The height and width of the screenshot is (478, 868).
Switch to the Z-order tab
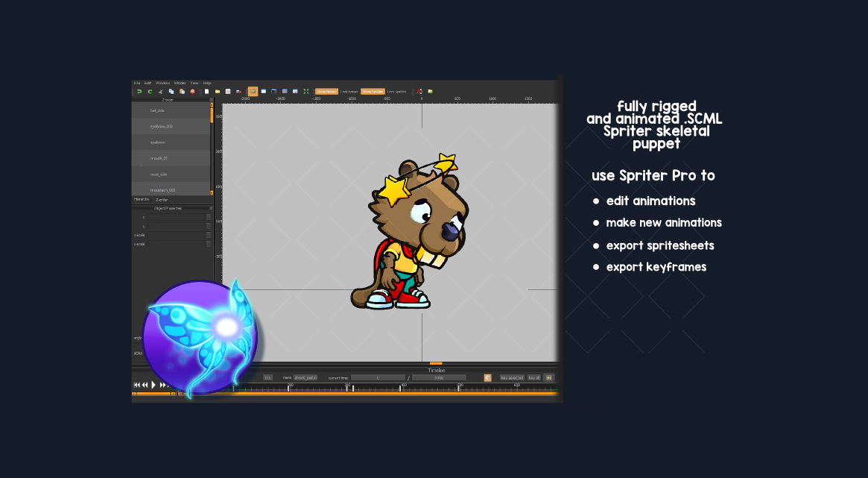pos(162,200)
